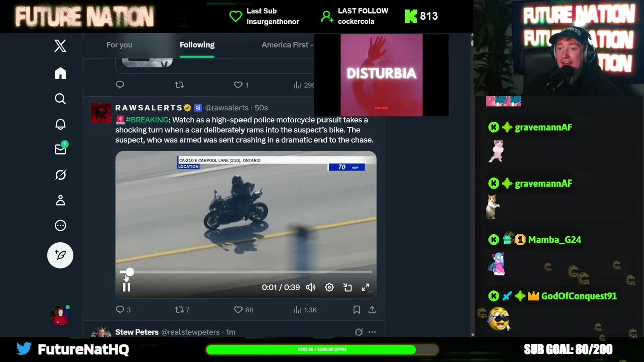Toggle picture-in-picture on video
This screenshot has height=362, width=644.
[347, 287]
